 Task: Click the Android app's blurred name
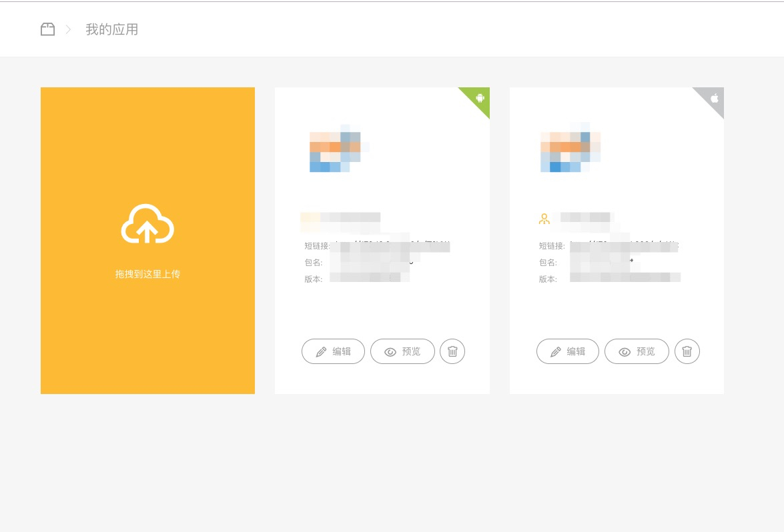tap(340, 217)
